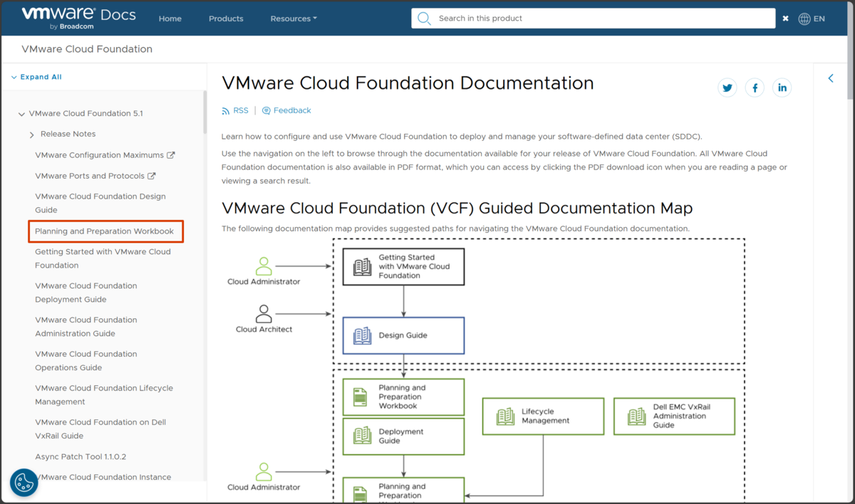This screenshot has width=855, height=504.
Task: Open the Resources dropdown menu
Action: tap(294, 19)
